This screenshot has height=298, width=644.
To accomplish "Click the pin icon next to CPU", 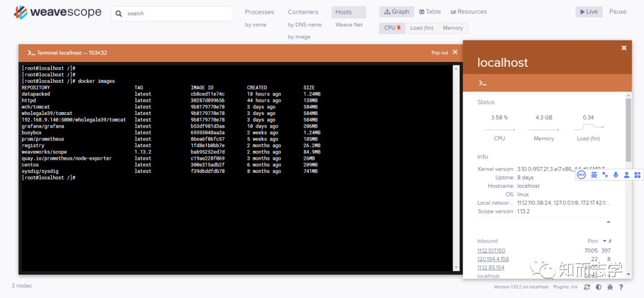I will [398, 28].
